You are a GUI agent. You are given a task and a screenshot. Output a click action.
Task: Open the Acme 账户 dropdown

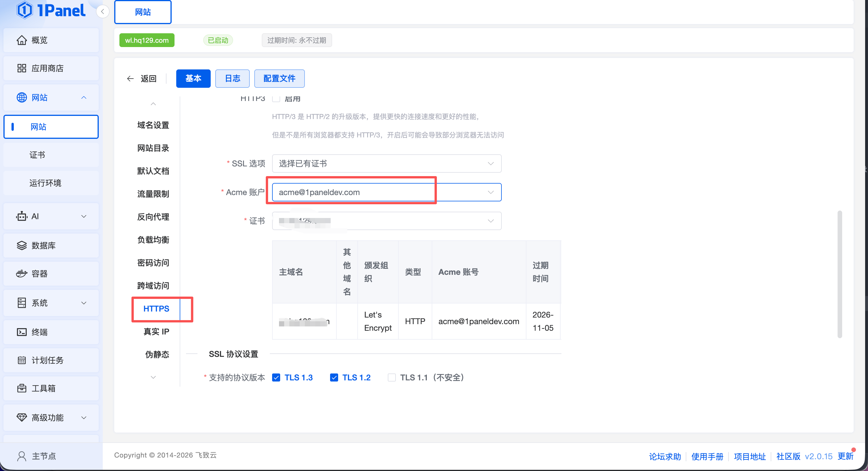(x=386, y=192)
